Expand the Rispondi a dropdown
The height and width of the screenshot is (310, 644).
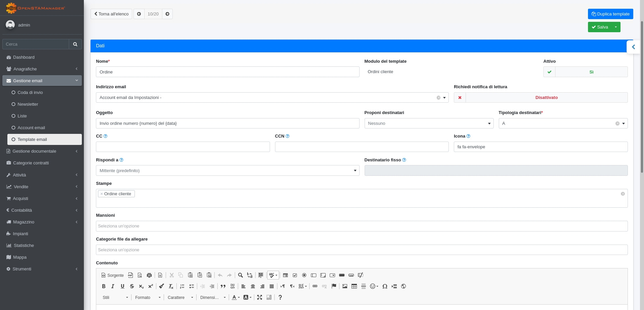[227, 170]
